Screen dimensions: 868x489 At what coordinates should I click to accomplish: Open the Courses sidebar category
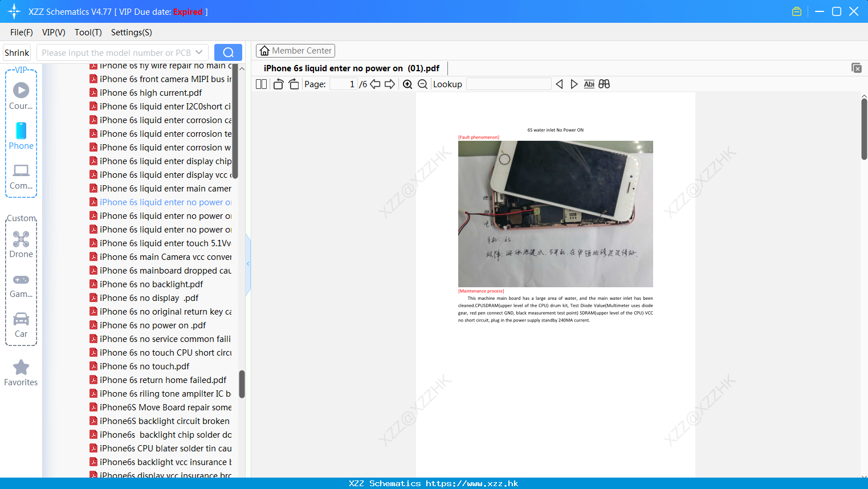click(x=21, y=96)
